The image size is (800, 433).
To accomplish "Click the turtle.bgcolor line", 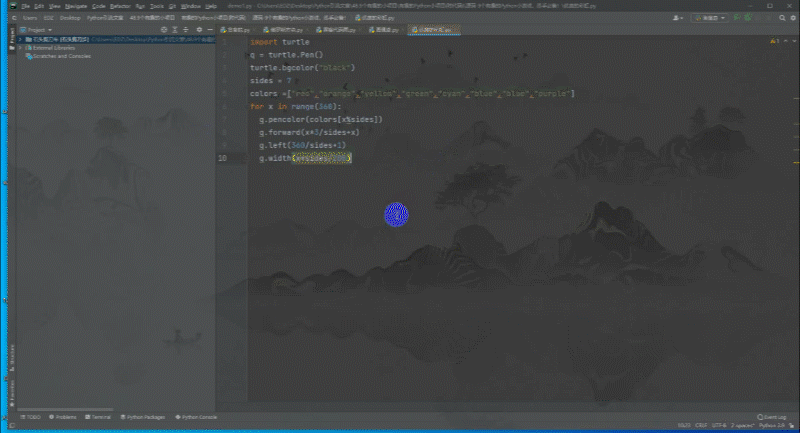I will (302, 68).
